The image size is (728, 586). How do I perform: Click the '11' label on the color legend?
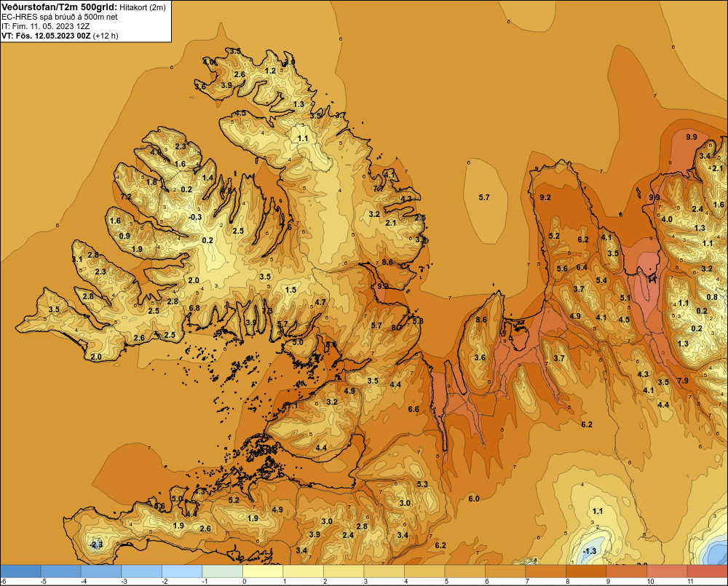coord(690,582)
